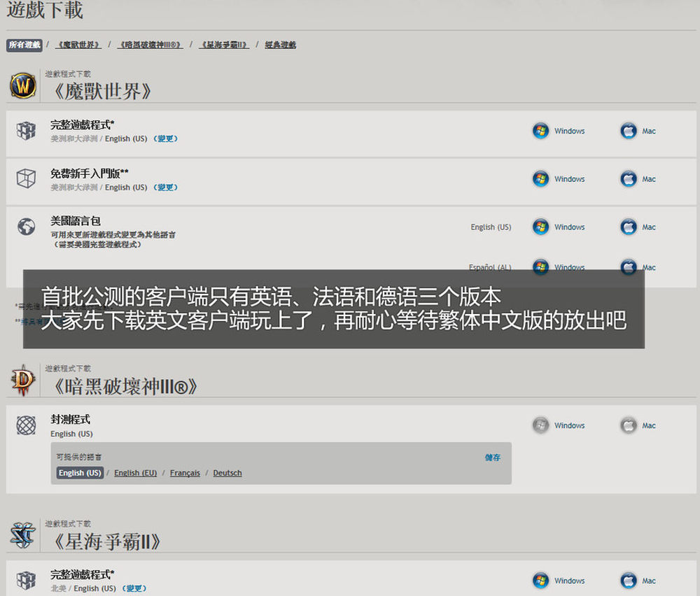Screen dimensions: 700x596
Task: Expand 變更 region option for WoW full client
Action: coord(166,139)
